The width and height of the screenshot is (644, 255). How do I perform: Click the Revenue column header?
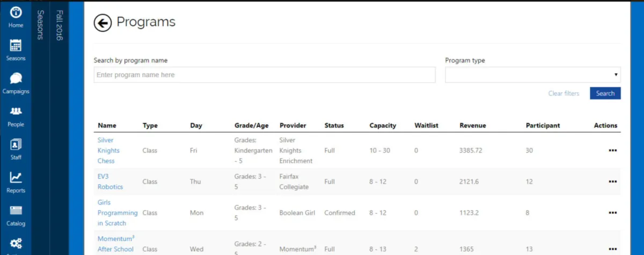473,125
